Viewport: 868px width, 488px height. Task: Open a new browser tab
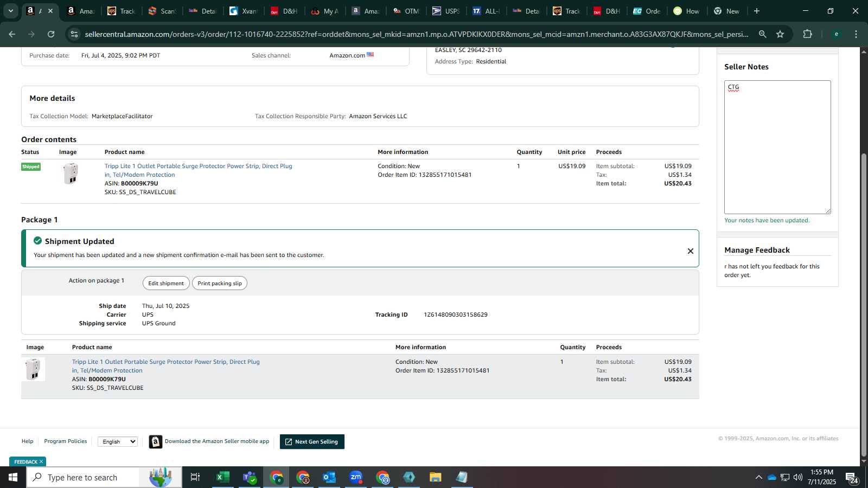[x=757, y=11]
